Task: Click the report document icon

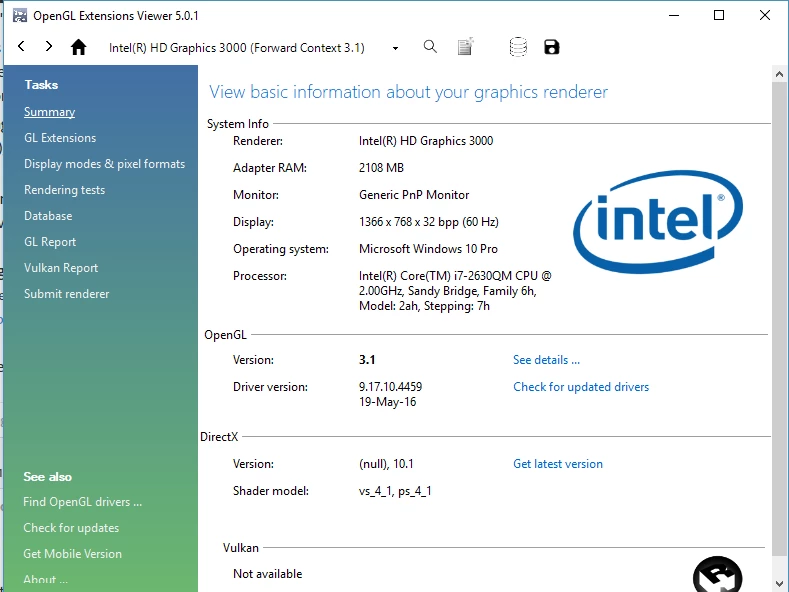Action: tap(465, 46)
